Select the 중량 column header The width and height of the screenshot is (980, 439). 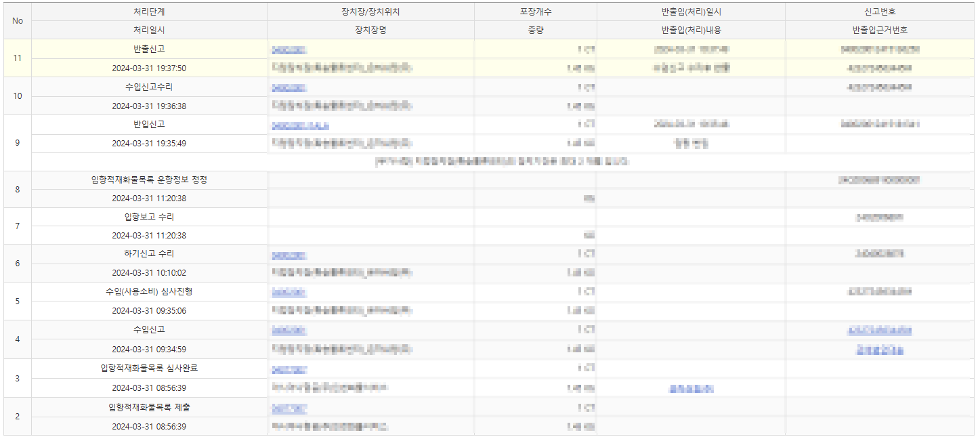tap(535, 30)
